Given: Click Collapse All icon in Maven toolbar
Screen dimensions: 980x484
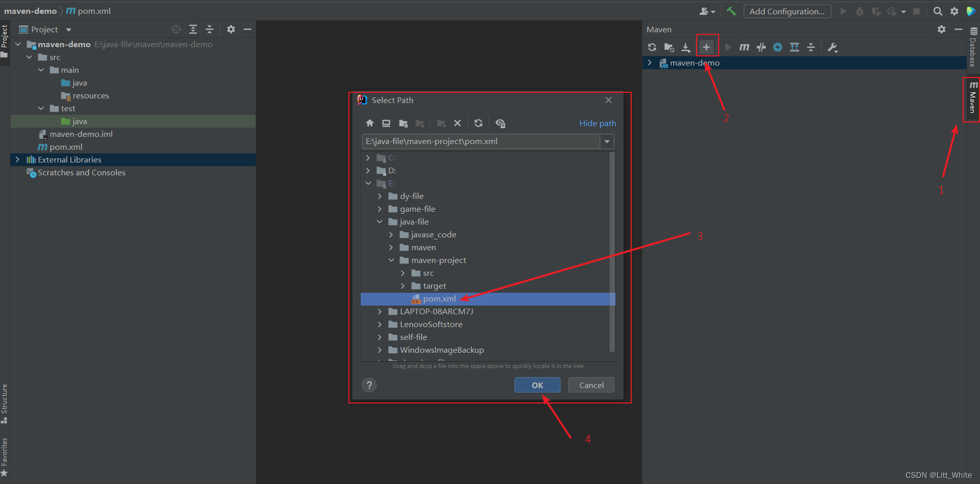Looking at the screenshot, I should (811, 47).
